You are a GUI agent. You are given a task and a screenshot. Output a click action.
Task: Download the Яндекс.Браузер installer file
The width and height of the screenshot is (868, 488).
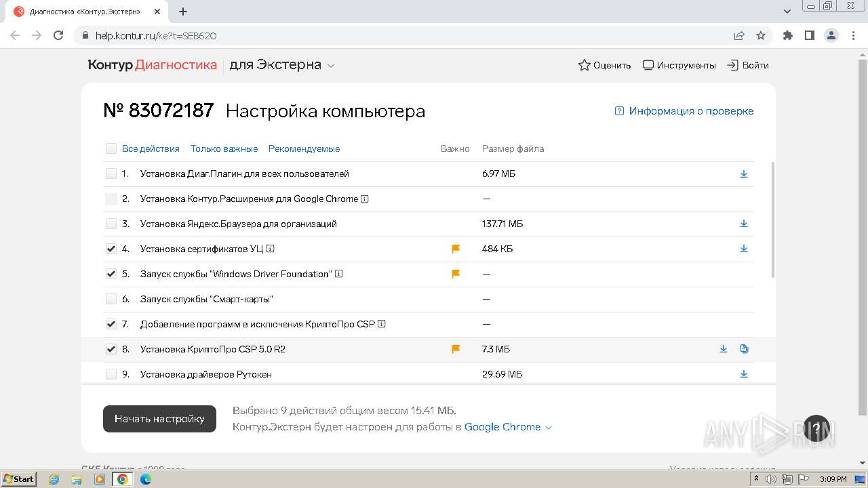(744, 224)
